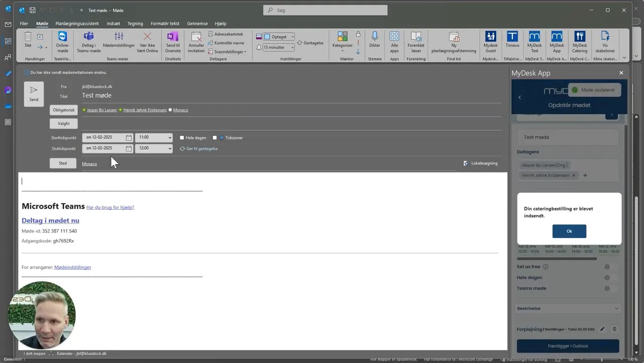The height and width of the screenshot is (363, 644).
Task: Click the Send button
Action: pyautogui.click(x=34, y=94)
